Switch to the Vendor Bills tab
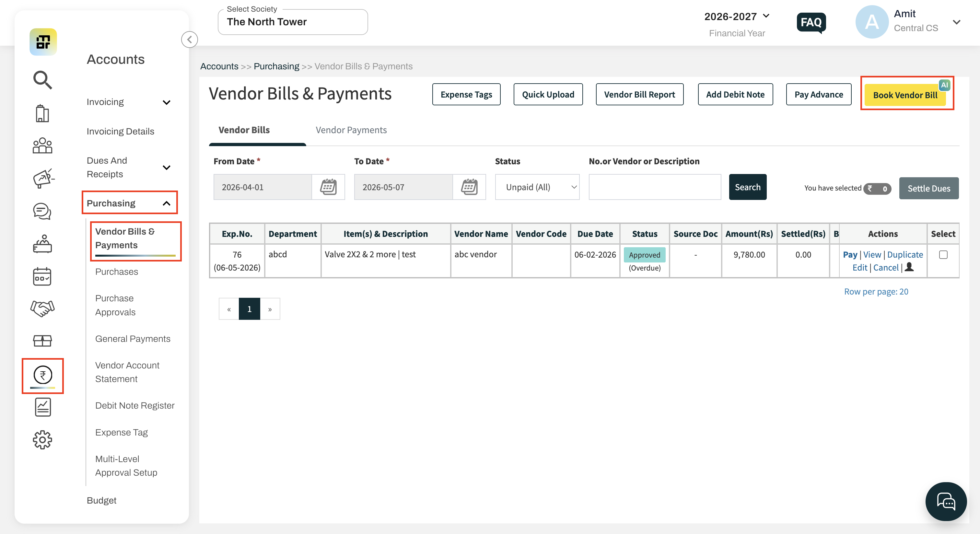The height and width of the screenshot is (534, 980). click(244, 130)
